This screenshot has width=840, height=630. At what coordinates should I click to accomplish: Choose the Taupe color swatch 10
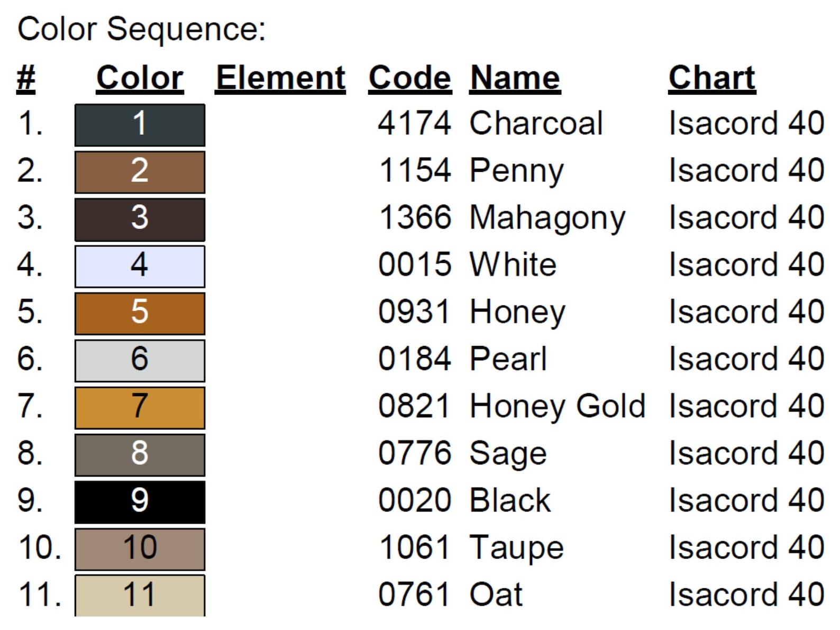click(140, 549)
